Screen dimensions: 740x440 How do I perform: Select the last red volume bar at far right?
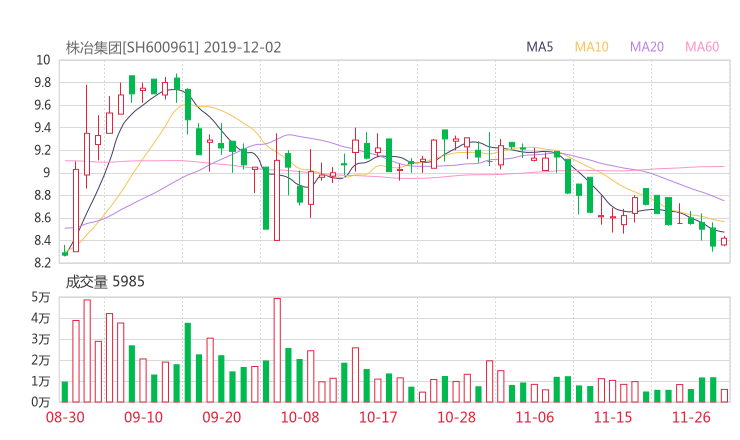[x=724, y=396]
